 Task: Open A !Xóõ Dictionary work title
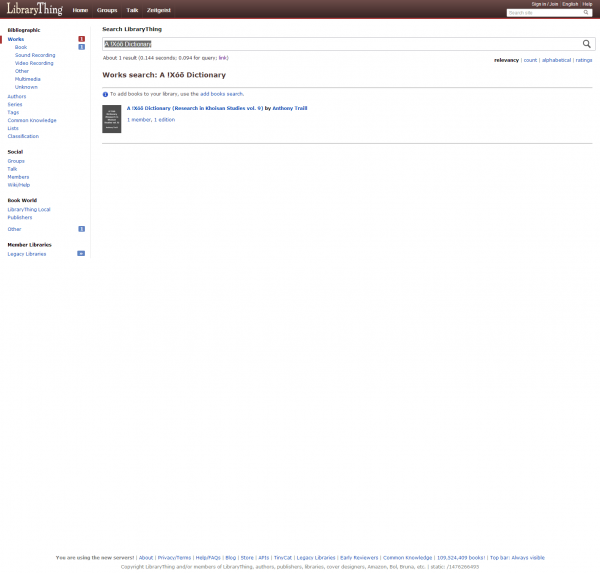coord(195,108)
